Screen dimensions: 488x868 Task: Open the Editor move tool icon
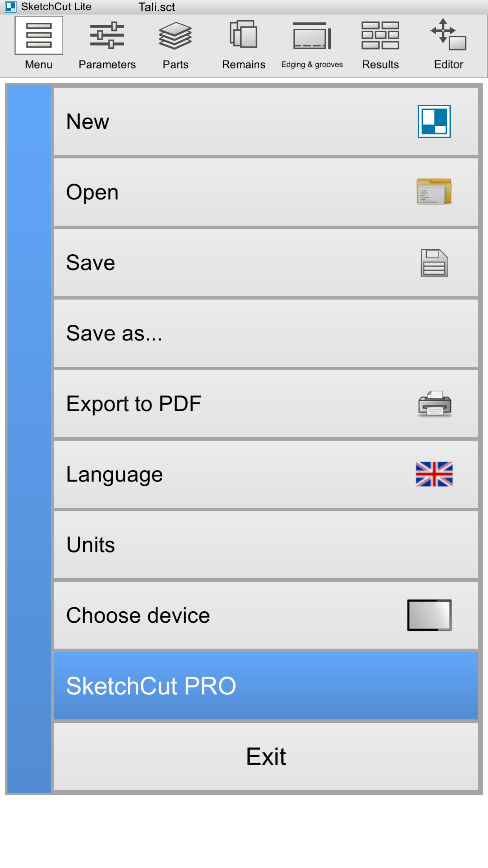448,34
